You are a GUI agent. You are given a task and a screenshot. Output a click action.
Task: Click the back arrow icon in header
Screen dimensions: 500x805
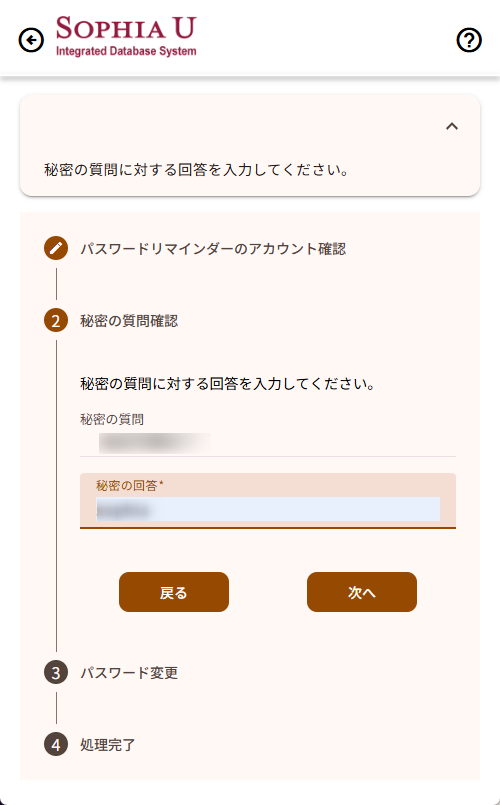31,40
